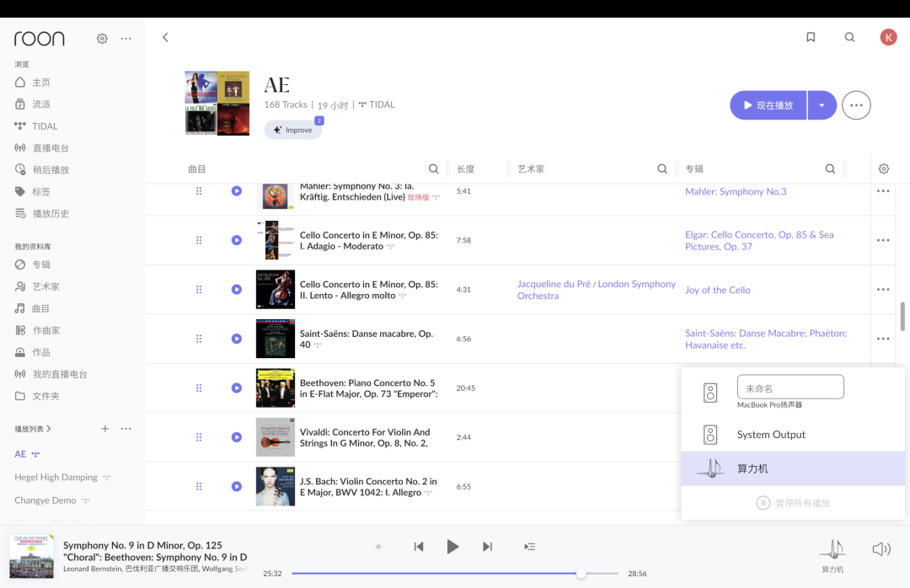Open the playlist more options circle button
The width and height of the screenshot is (910, 588).
tap(856, 105)
